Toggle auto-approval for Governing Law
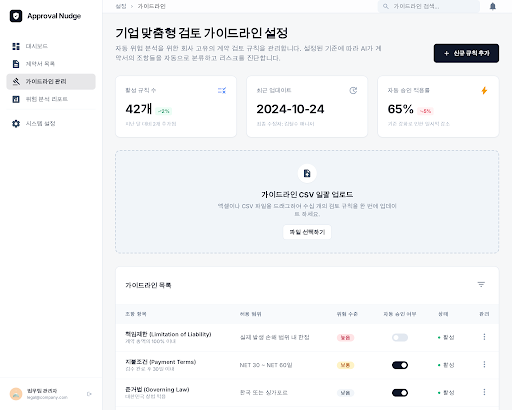The image size is (512, 410). [x=400, y=393]
